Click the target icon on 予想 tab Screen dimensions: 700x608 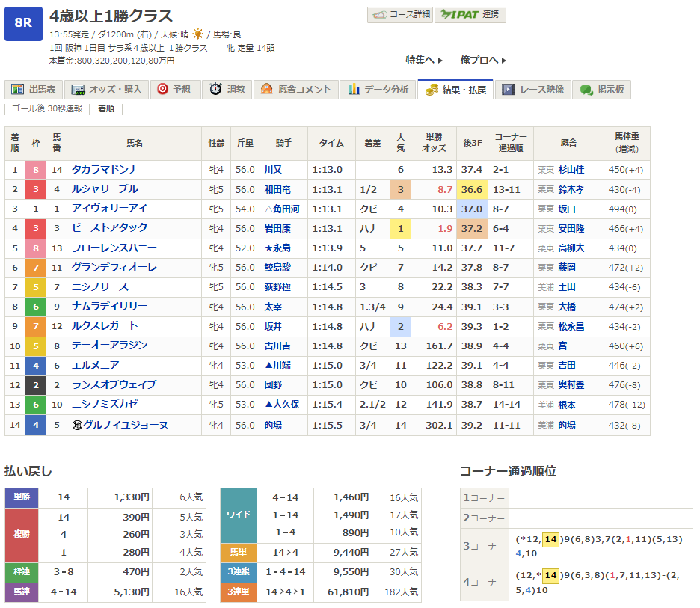(162, 90)
